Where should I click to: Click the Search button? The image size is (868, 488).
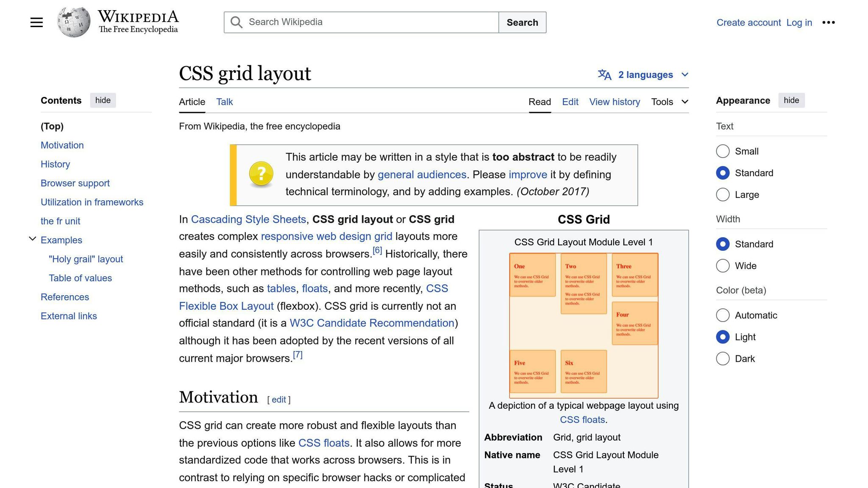[x=522, y=22]
